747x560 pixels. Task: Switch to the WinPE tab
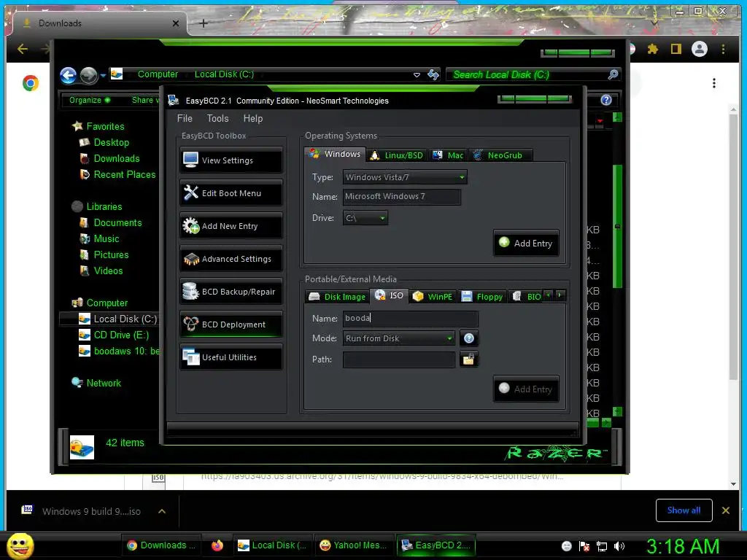point(433,297)
